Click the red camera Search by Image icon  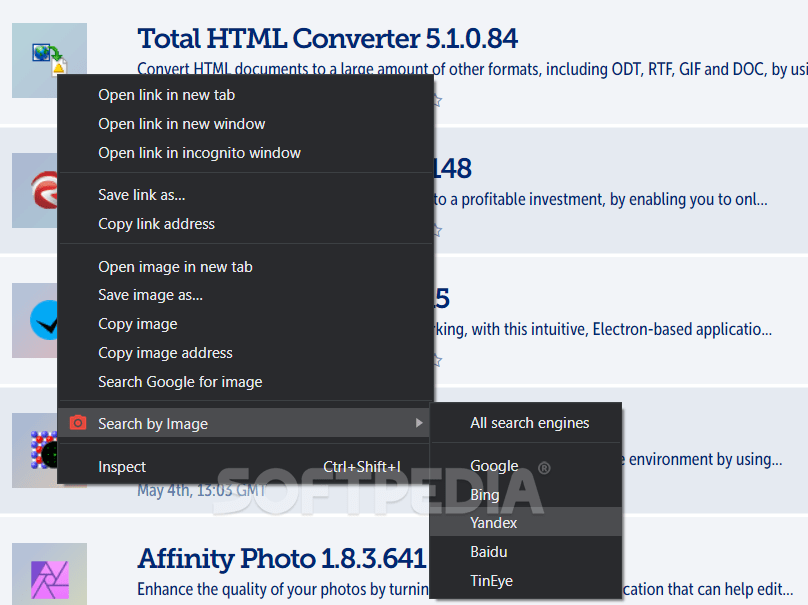click(78, 423)
